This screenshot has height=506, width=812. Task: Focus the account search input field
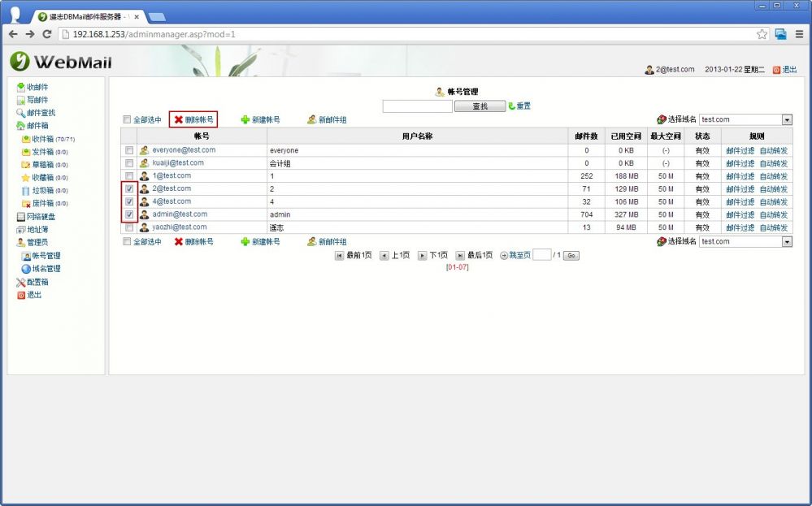tap(418, 106)
